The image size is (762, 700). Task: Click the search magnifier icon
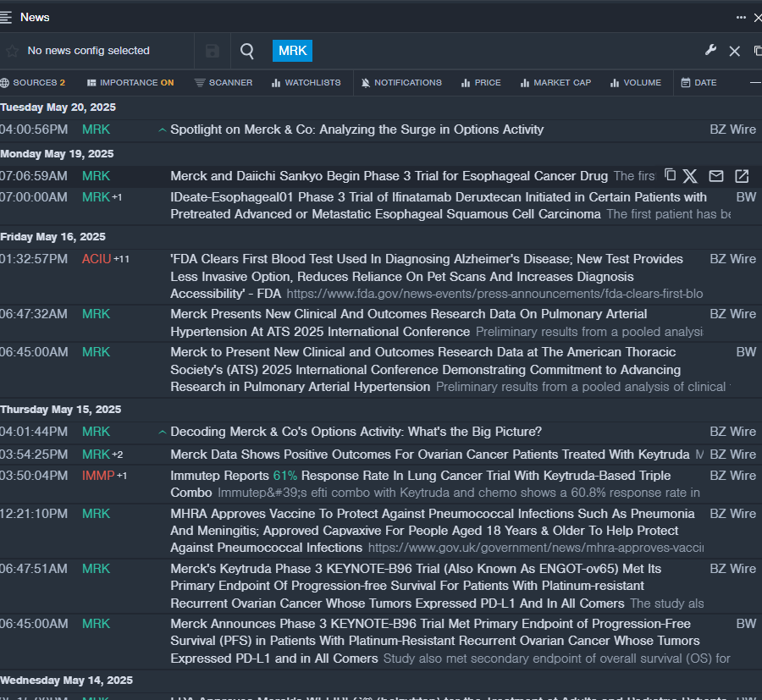tap(247, 51)
